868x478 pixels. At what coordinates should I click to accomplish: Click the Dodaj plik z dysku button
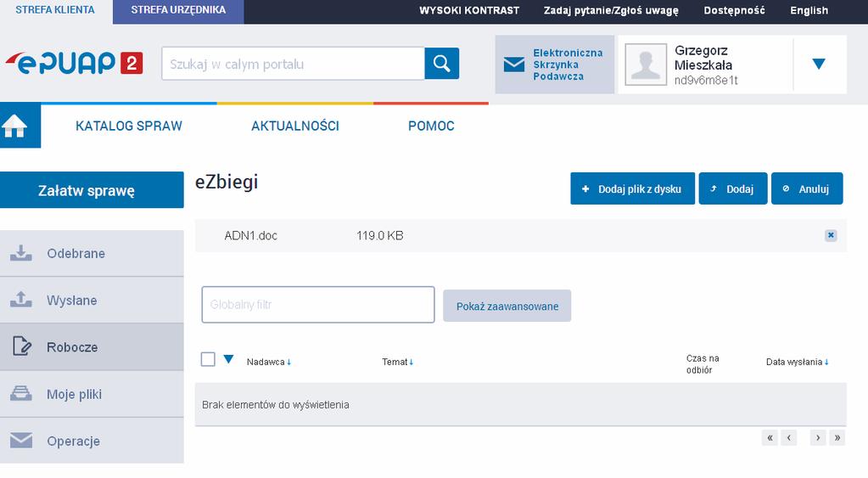(632, 188)
